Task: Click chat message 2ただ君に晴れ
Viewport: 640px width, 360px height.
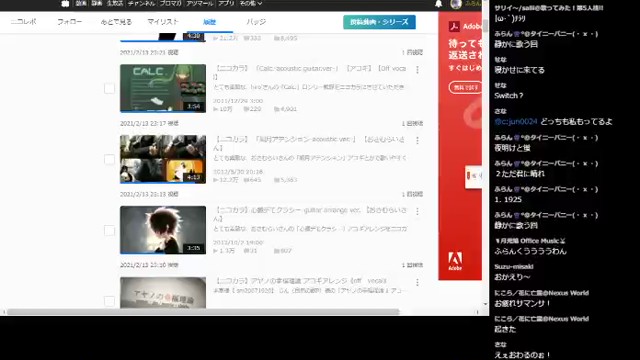Action: click(x=519, y=174)
